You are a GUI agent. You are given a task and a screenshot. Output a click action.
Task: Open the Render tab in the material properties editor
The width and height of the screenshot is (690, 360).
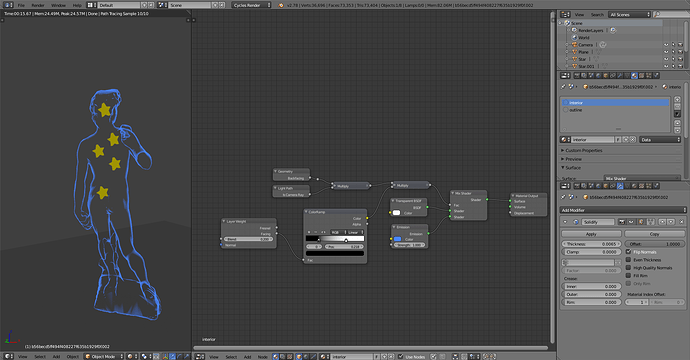(x=577, y=76)
